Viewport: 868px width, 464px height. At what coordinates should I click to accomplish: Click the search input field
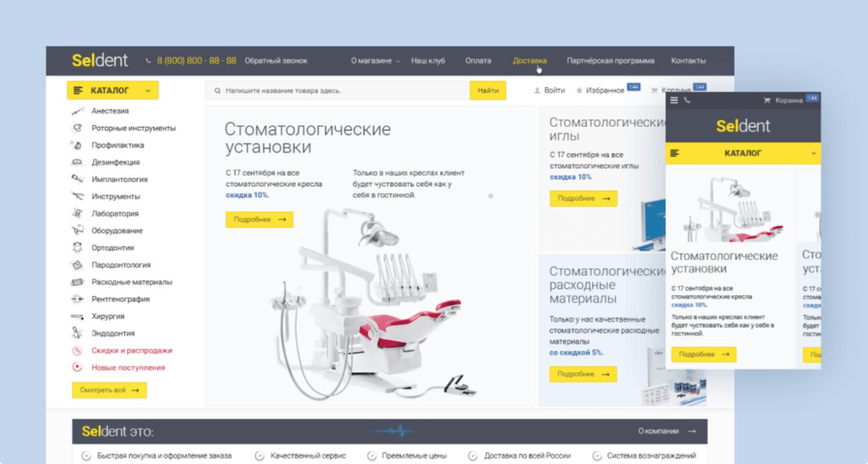point(337,91)
